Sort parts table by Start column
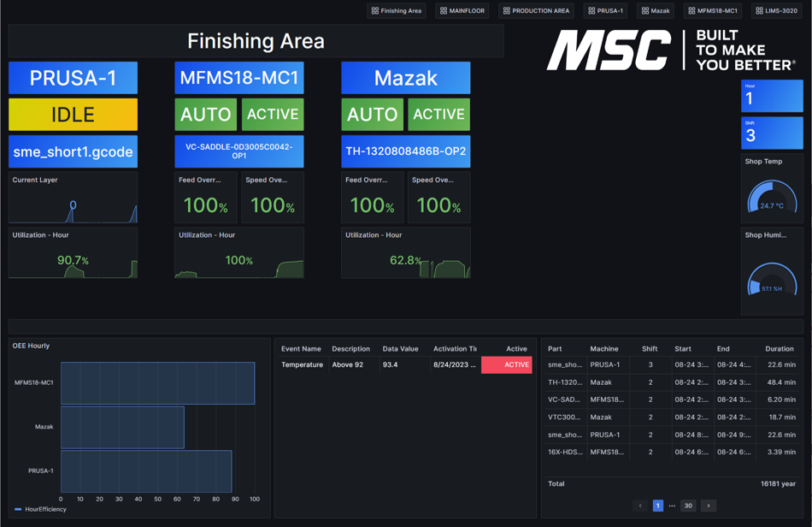The image size is (812, 527). coord(683,349)
